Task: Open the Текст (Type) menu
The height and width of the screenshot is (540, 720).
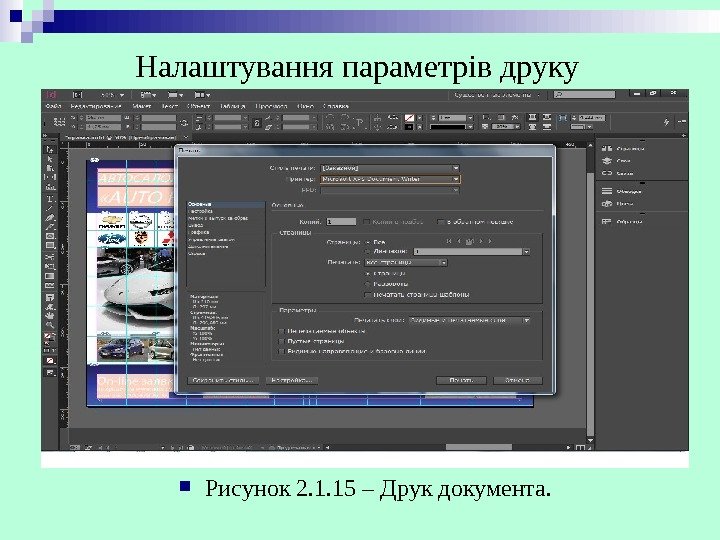Action: (169, 106)
